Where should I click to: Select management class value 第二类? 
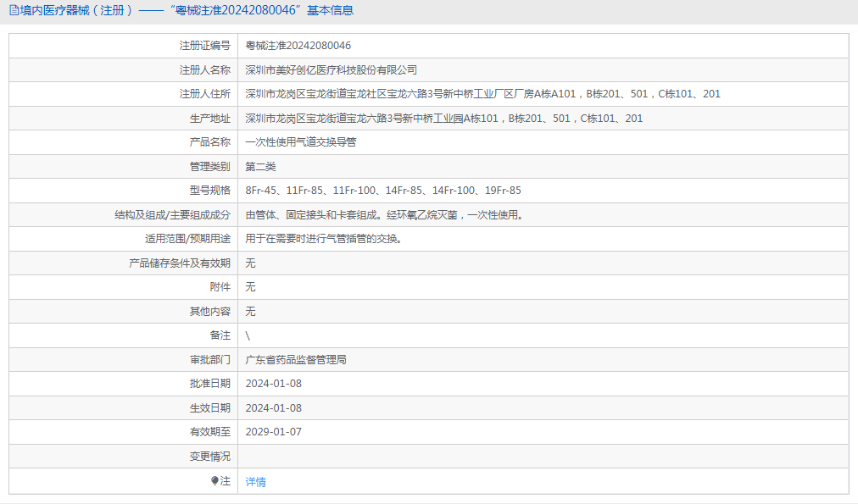(x=260, y=167)
